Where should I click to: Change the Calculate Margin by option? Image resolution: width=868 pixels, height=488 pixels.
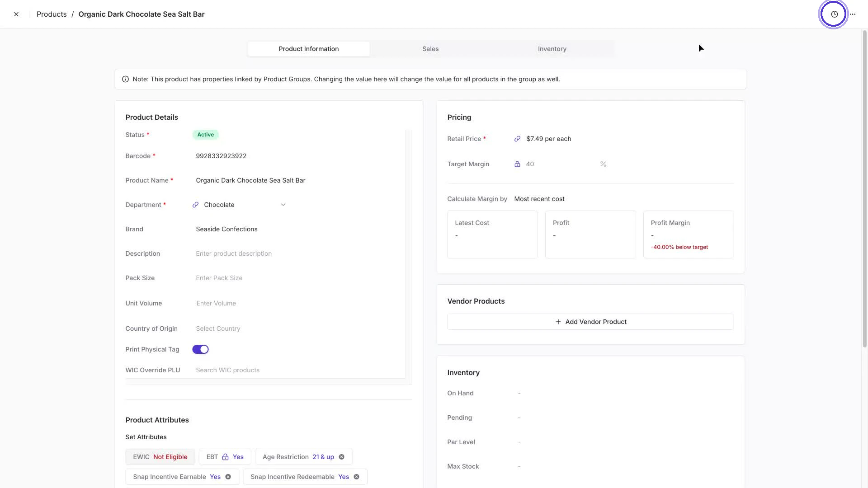pos(539,199)
